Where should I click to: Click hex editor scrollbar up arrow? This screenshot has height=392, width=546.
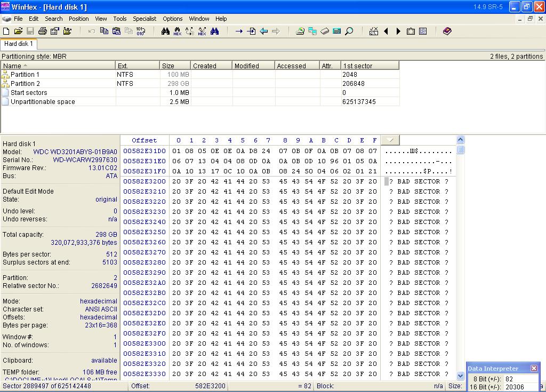point(460,140)
